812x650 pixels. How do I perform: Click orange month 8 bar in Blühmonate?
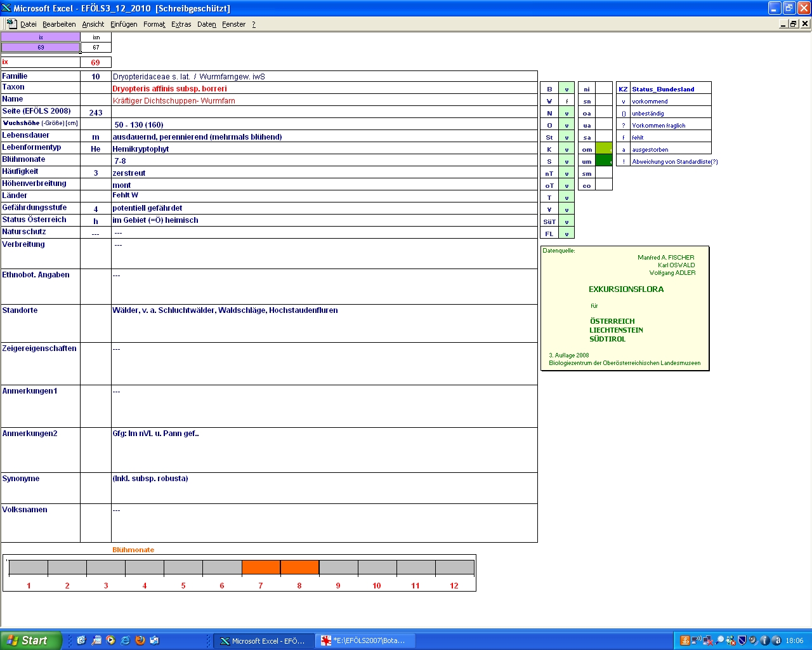[299, 567]
